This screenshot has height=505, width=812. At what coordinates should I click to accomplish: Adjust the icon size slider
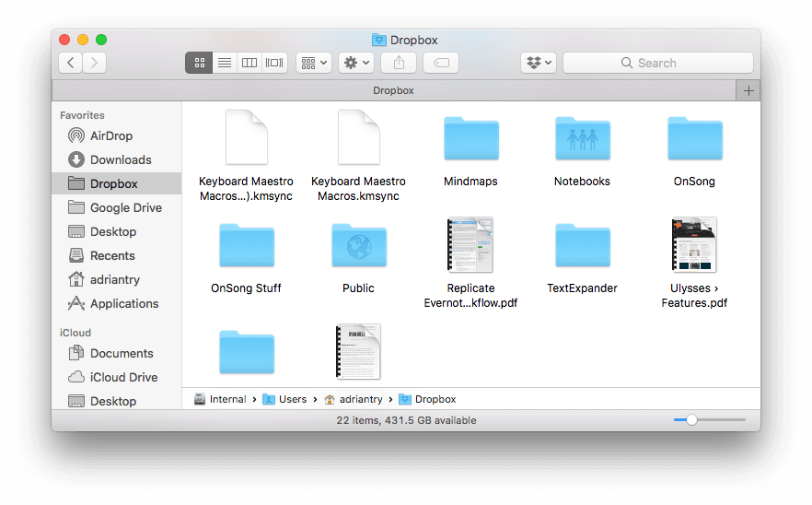point(692,420)
